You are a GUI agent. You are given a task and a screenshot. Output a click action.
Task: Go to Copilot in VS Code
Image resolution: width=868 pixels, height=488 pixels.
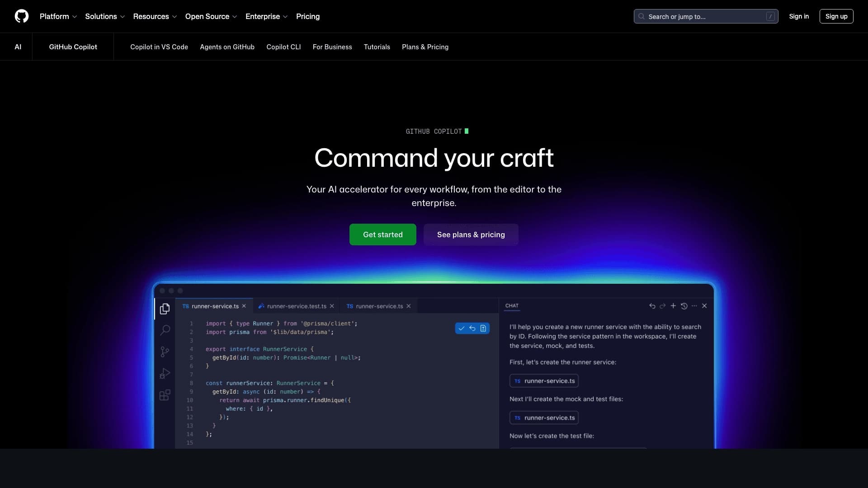pyautogui.click(x=159, y=47)
